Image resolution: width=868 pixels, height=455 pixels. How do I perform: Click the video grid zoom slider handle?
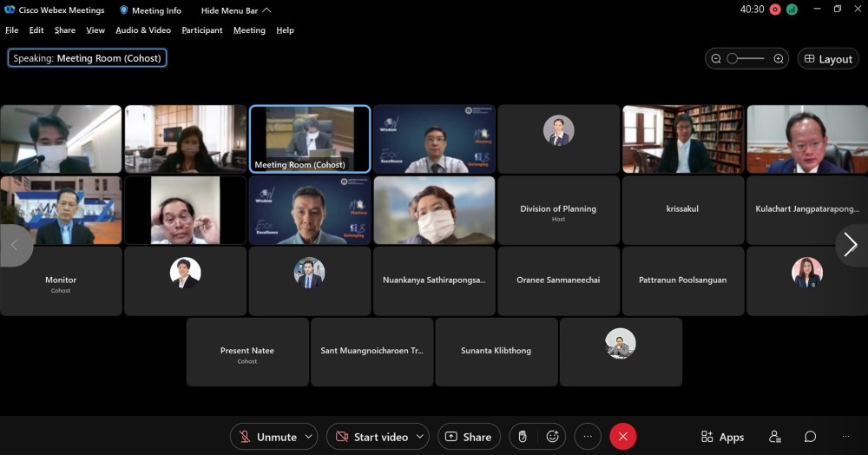pyautogui.click(x=733, y=59)
